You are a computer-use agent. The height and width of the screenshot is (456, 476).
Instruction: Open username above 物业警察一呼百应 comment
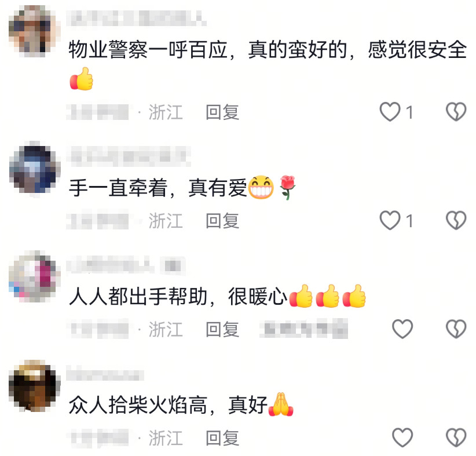(137, 18)
